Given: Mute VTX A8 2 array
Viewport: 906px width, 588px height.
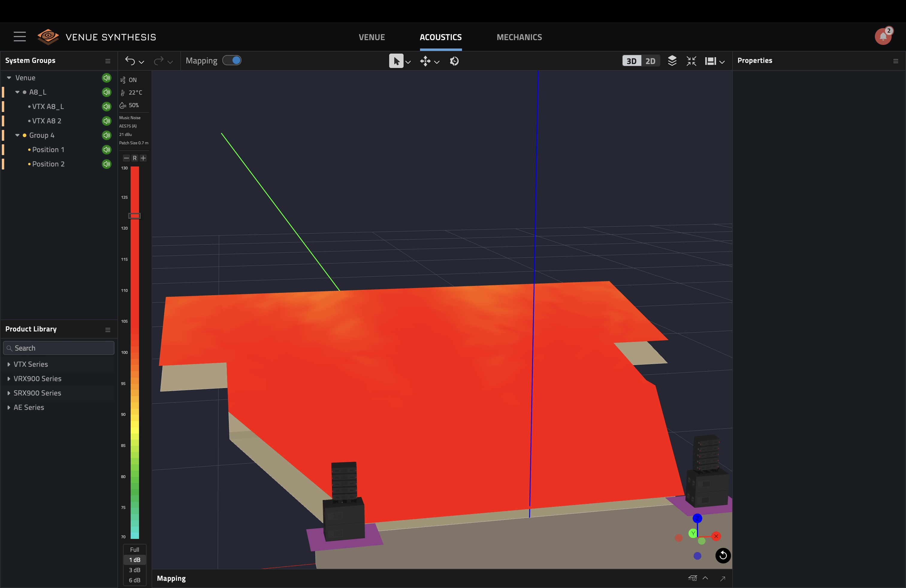Looking at the screenshot, I should click(x=107, y=121).
